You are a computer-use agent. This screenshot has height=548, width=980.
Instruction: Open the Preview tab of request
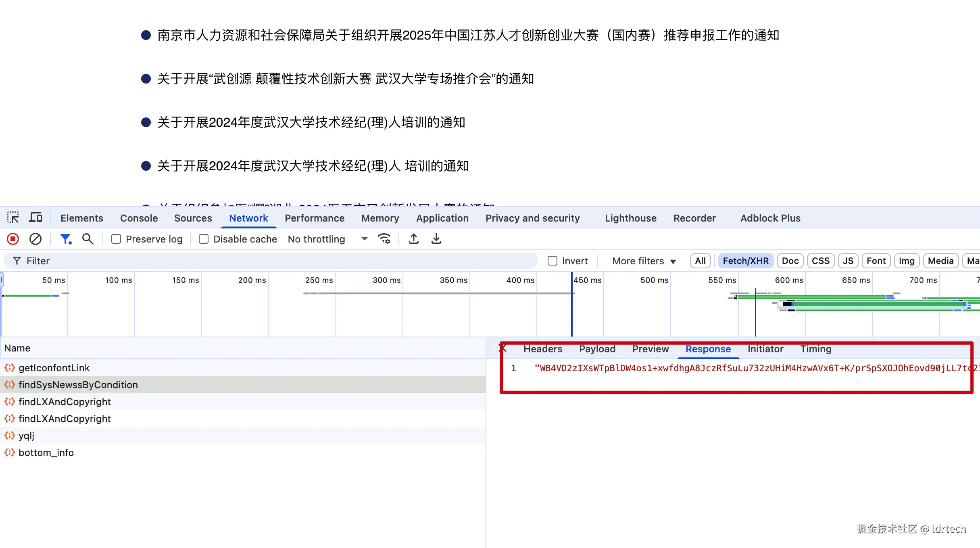650,349
